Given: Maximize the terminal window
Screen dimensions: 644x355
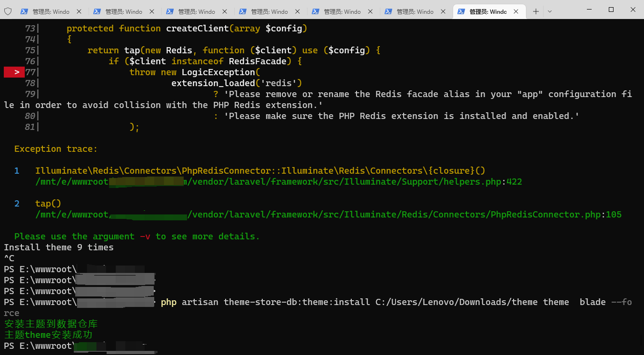Looking at the screenshot, I should click(x=611, y=10).
